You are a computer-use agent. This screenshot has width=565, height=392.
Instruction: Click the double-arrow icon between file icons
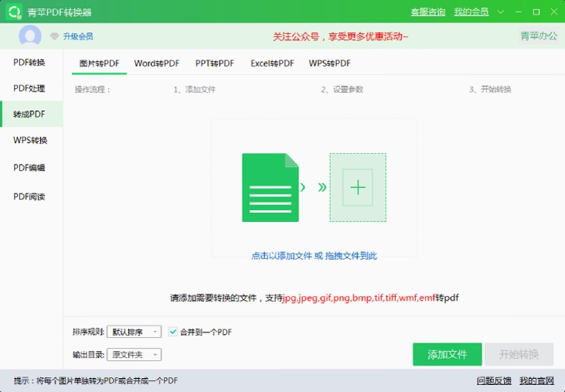click(322, 187)
